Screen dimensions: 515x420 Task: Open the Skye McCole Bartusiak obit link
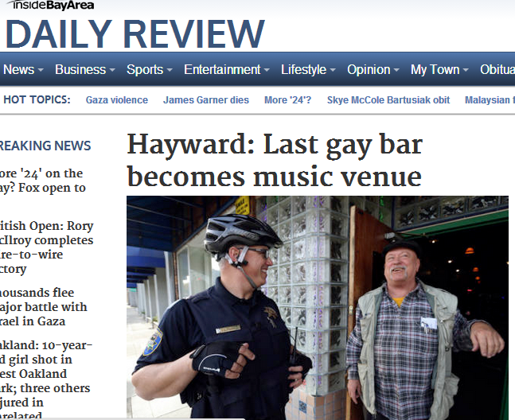(388, 99)
